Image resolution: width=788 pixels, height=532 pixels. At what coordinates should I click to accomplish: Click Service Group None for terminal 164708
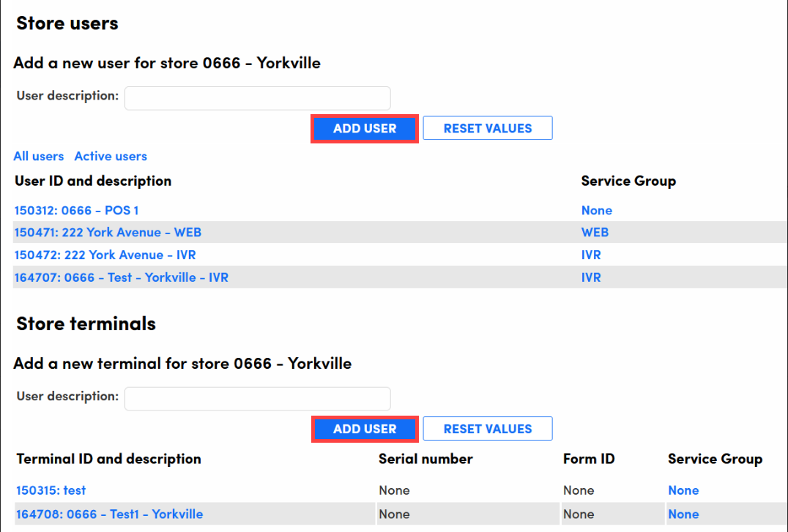(683, 514)
